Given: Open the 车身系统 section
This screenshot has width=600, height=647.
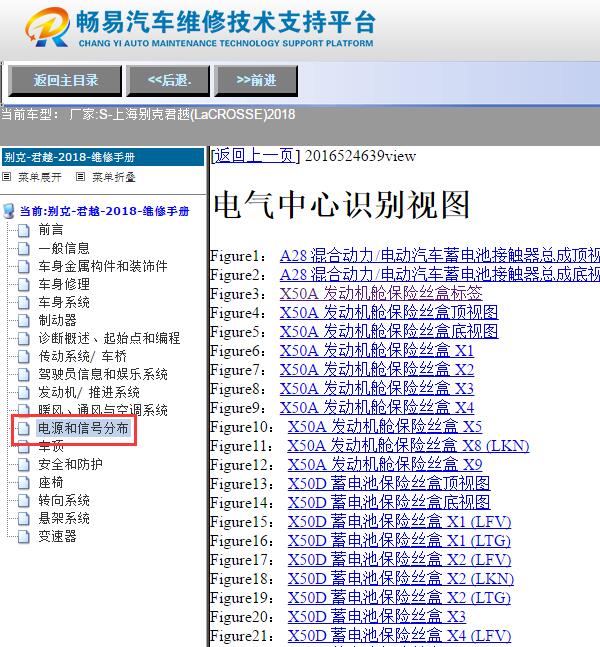Looking at the screenshot, I should (x=64, y=302).
